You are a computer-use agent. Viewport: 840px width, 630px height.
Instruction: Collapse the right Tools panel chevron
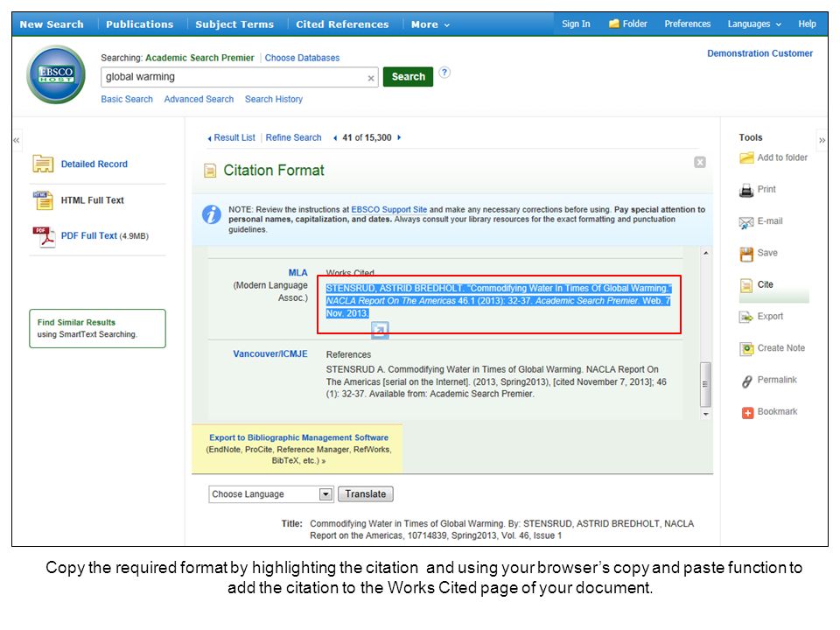(822, 140)
